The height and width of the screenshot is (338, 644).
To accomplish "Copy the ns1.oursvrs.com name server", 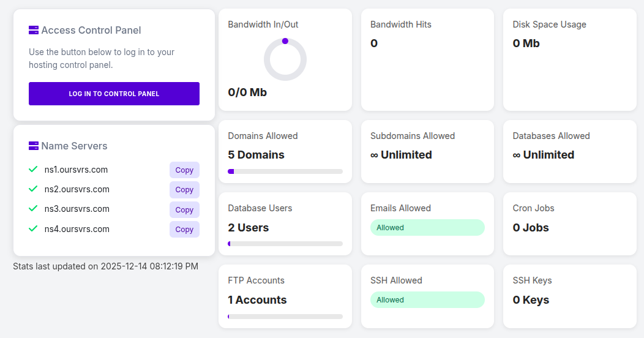I will pyautogui.click(x=184, y=170).
